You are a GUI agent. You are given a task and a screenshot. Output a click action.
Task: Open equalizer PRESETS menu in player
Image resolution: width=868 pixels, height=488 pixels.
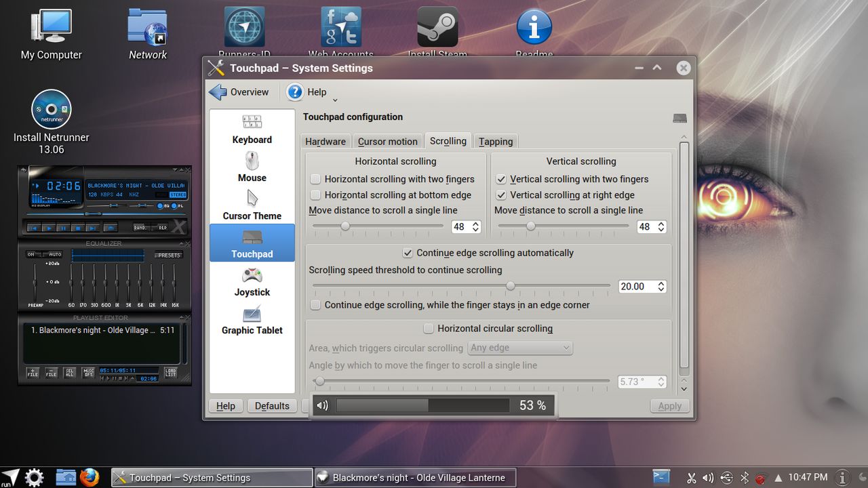(169, 256)
